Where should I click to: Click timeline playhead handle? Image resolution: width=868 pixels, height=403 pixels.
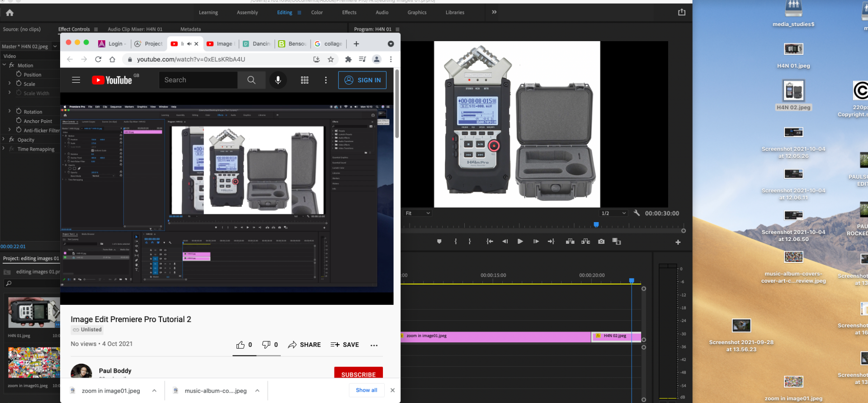tap(632, 281)
